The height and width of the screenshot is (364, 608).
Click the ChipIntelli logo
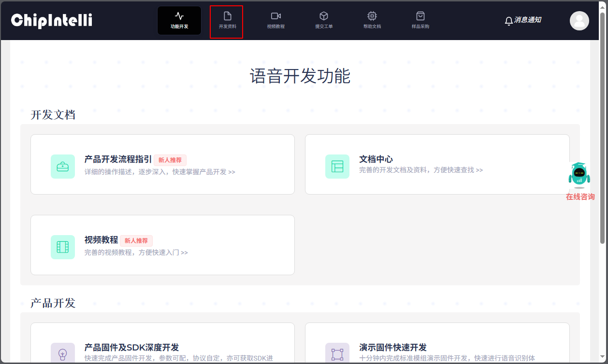click(x=51, y=20)
